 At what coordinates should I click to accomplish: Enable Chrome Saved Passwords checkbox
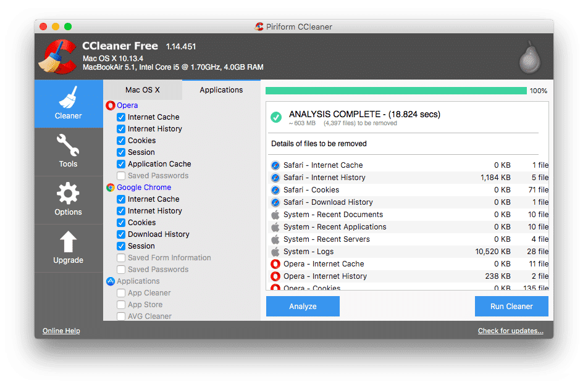[x=121, y=270]
